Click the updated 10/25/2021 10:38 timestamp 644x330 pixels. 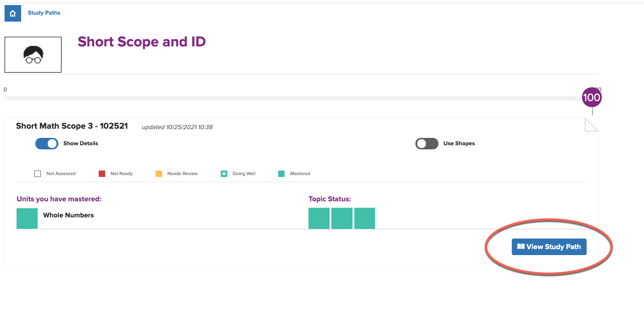177,127
